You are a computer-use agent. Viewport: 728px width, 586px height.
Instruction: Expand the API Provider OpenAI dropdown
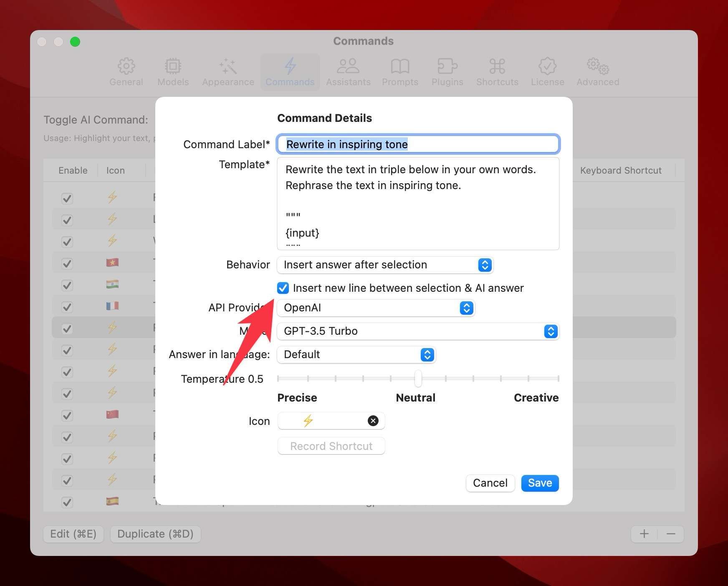(x=376, y=308)
